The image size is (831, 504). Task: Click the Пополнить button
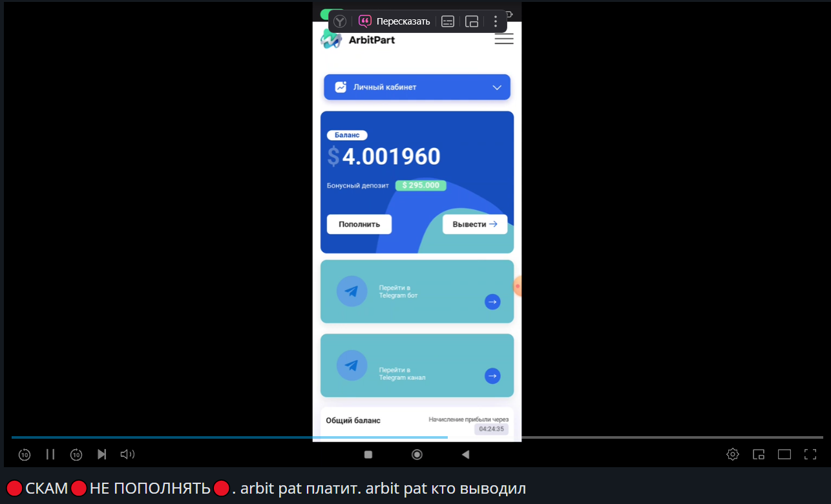pyautogui.click(x=359, y=224)
